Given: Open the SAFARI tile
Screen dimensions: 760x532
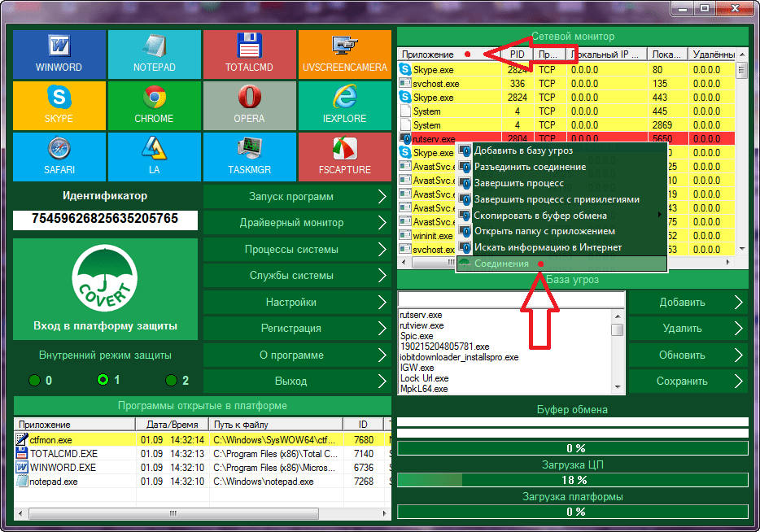Looking at the screenshot, I should pos(59,157).
